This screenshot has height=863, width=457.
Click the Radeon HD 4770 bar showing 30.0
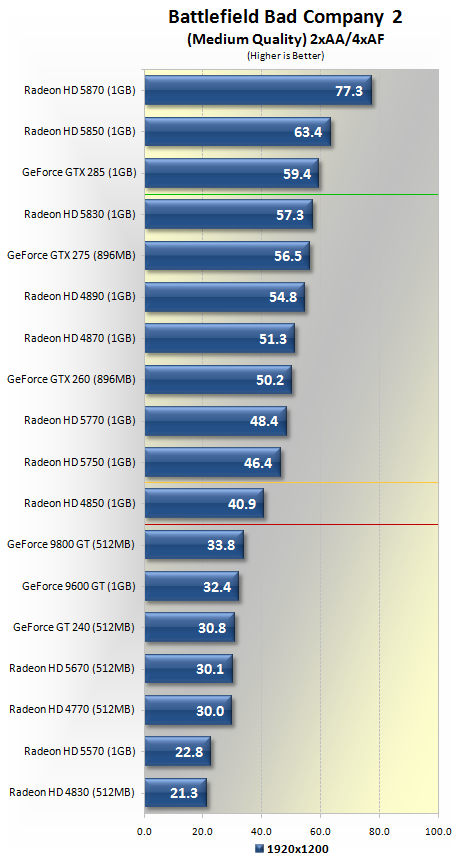(188, 710)
